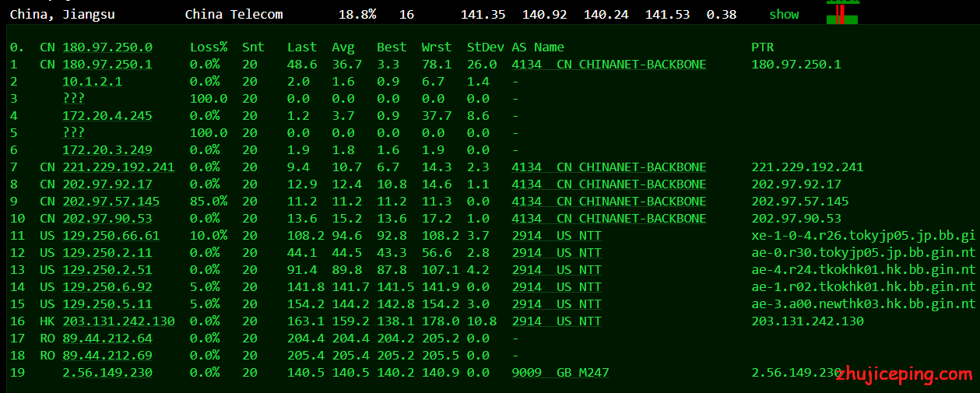The image size is (980, 393).
Task: Click the ??? entry on hop 5
Action: point(73,133)
